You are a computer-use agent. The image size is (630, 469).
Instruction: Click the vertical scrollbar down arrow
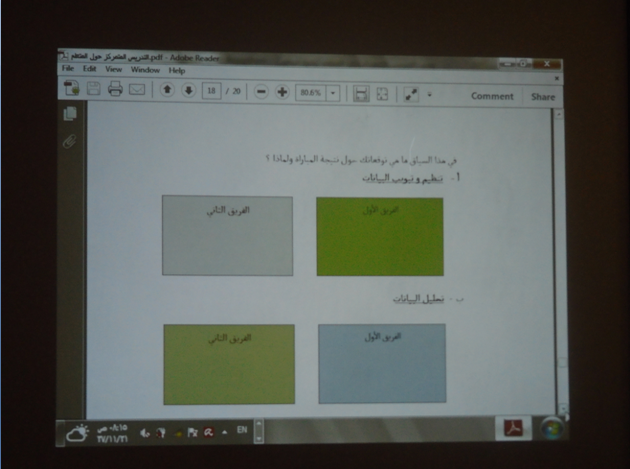(x=562, y=410)
